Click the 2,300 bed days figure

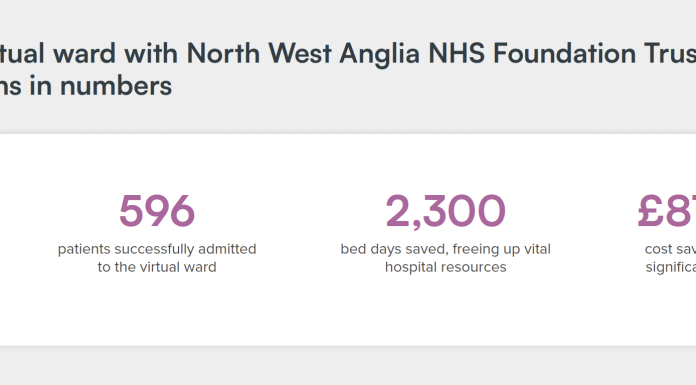click(445, 212)
